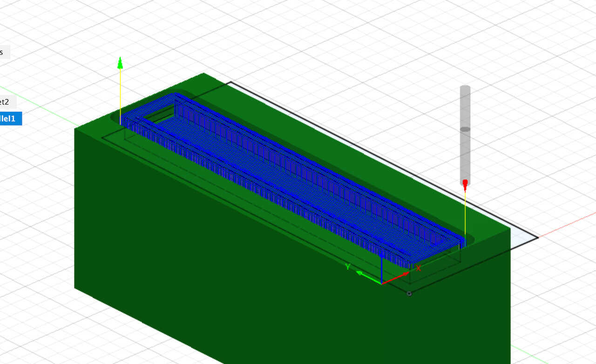The image size is (596, 364).
Task: Click the red toolpath end arrow marker
Action: click(465, 185)
